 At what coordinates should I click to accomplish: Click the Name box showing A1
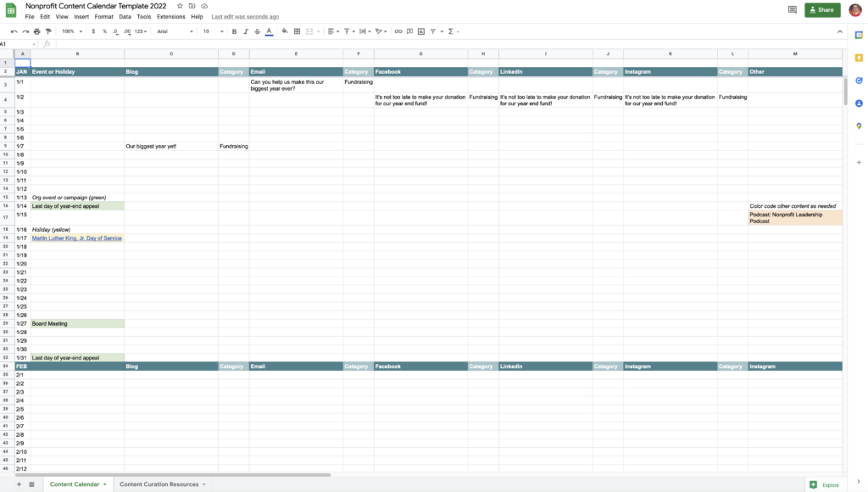[18, 44]
